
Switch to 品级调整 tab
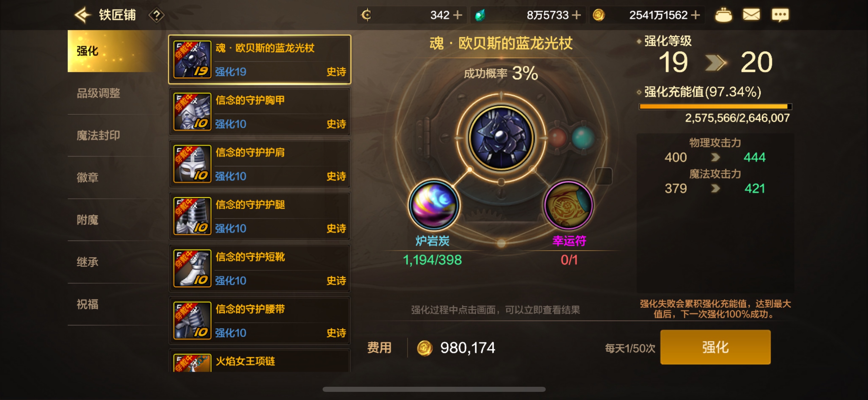[x=98, y=93]
